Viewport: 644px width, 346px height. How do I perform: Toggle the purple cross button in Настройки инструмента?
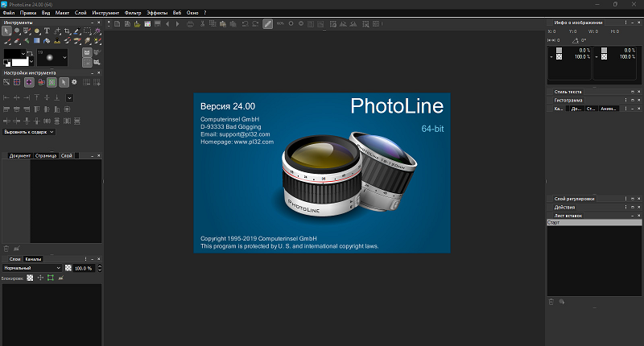tap(29, 82)
